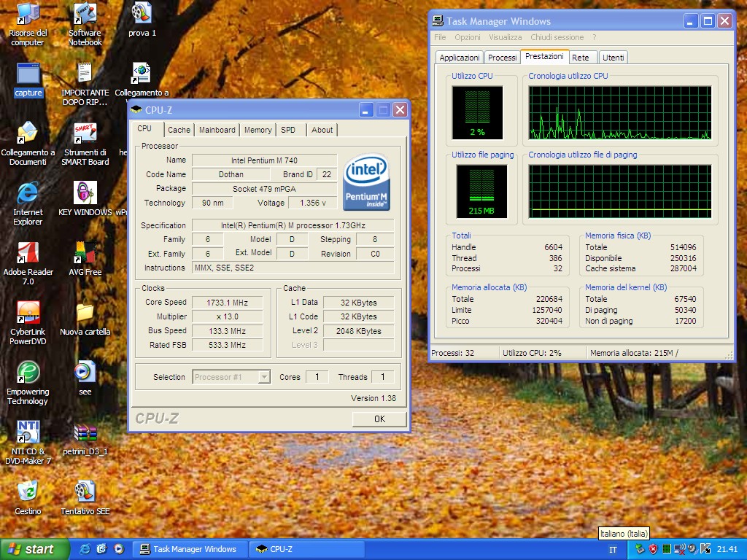
Task: Click the Core Speed 1733.1 MHz field
Action: pos(228,303)
